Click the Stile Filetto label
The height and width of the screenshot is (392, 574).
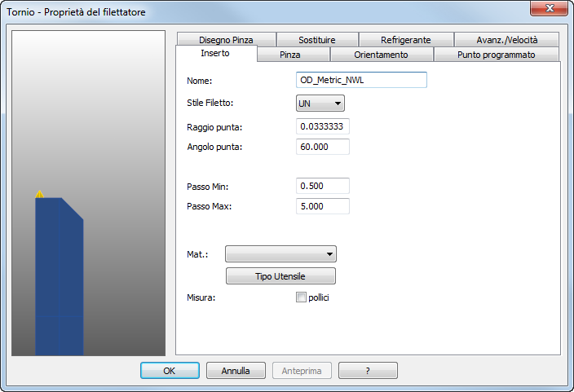click(210, 103)
